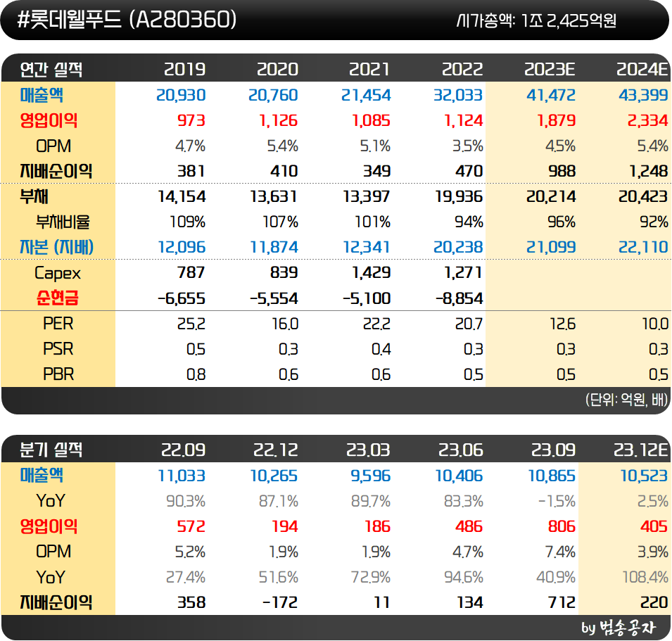
Task: Click the 23.06 quarter column header
Action: pos(461,450)
